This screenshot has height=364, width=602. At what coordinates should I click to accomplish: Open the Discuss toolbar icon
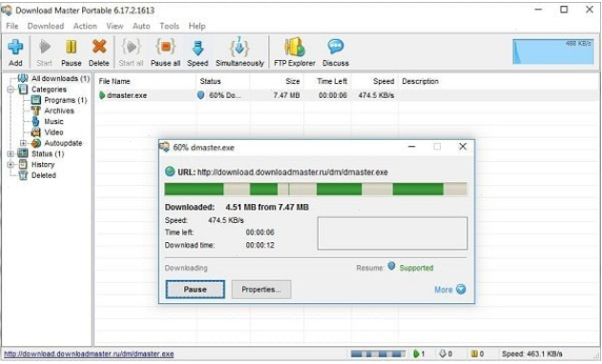click(x=336, y=47)
